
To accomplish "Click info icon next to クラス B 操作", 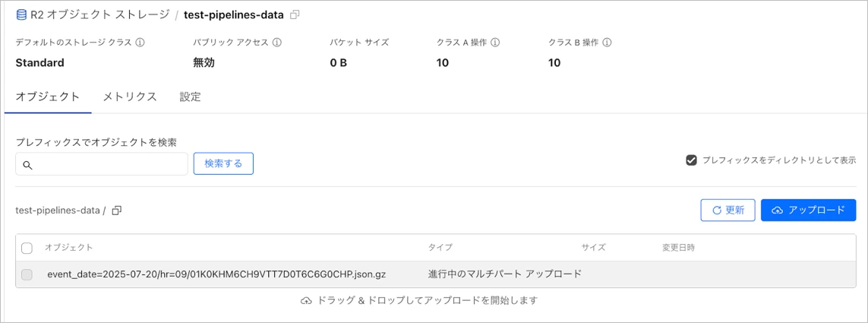I will (608, 43).
